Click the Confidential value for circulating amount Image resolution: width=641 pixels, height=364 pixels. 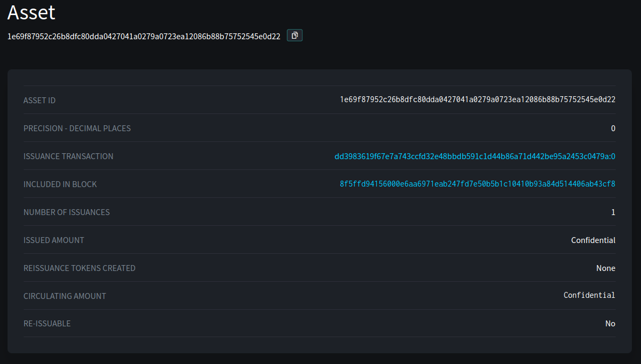(x=589, y=295)
